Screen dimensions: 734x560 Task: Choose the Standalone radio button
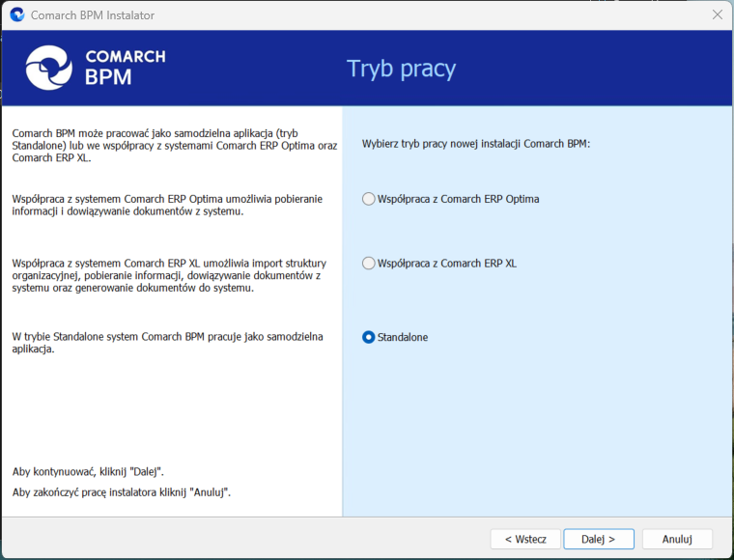pos(369,337)
